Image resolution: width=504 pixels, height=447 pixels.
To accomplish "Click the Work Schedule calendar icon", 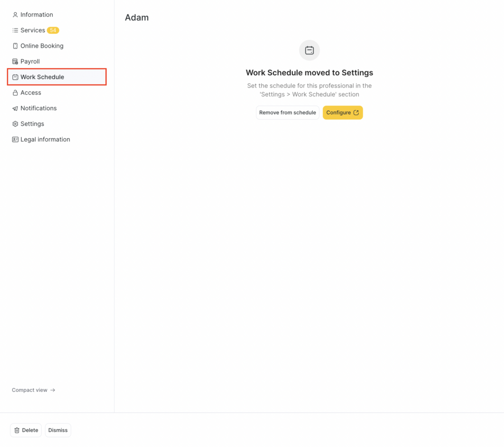I will point(15,77).
